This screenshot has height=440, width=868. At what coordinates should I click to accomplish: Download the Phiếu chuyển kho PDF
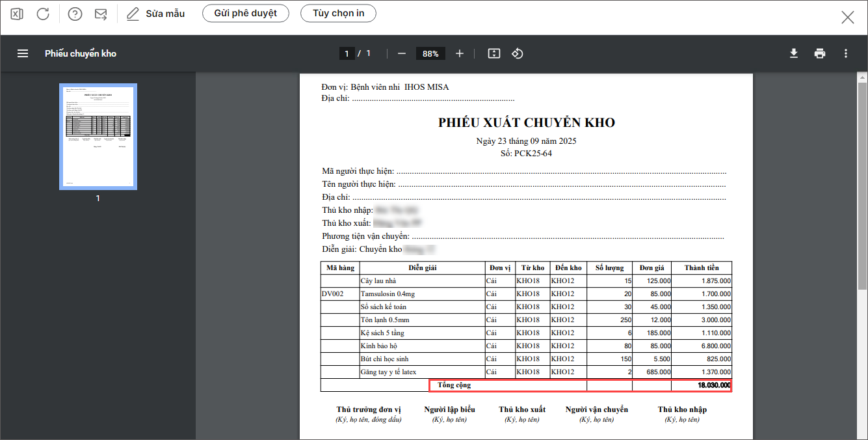pyautogui.click(x=794, y=53)
